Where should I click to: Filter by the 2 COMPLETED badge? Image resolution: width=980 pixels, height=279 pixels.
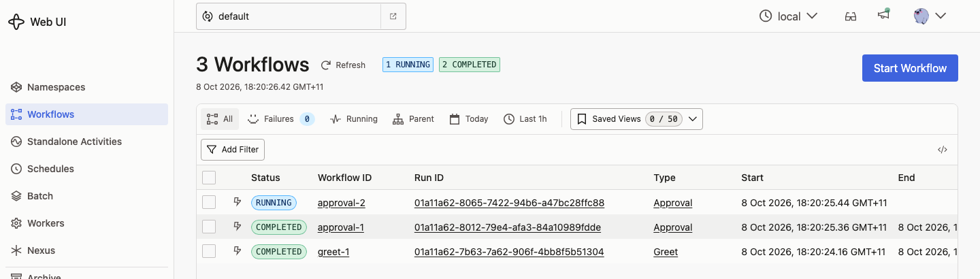pos(470,65)
